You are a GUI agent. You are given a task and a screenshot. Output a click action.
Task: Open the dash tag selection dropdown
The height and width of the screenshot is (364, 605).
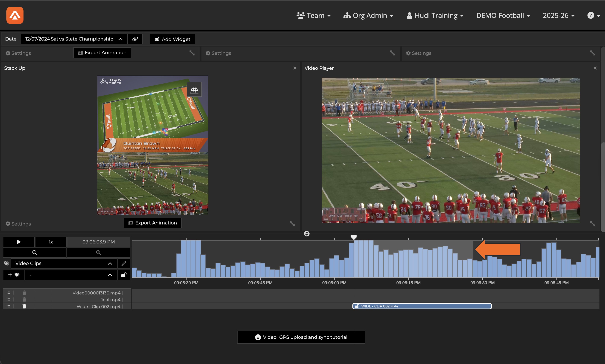71,275
